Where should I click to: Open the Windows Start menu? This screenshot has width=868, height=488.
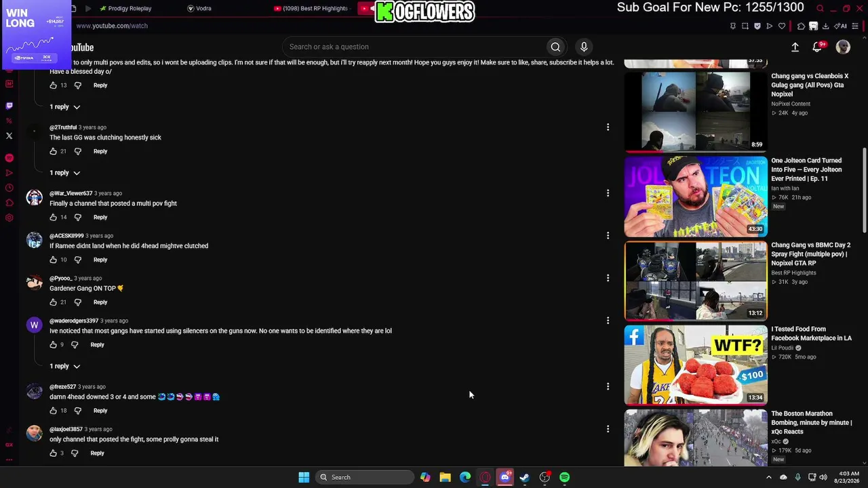coord(304,477)
